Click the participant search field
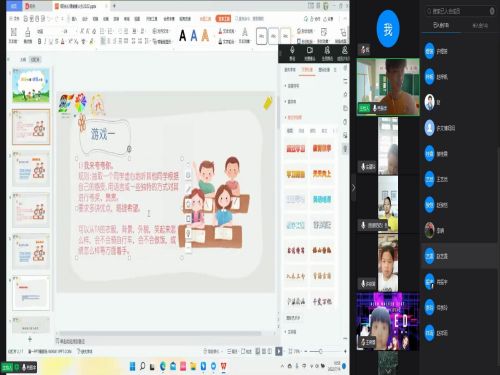This screenshot has height=375, width=500. 460,11
